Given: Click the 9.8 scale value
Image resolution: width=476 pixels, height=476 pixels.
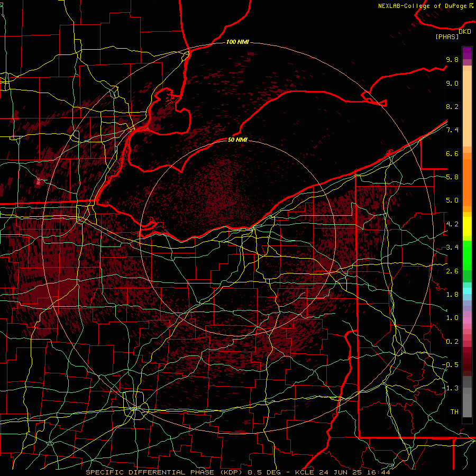Looking at the screenshot, I should (x=452, y=59).
